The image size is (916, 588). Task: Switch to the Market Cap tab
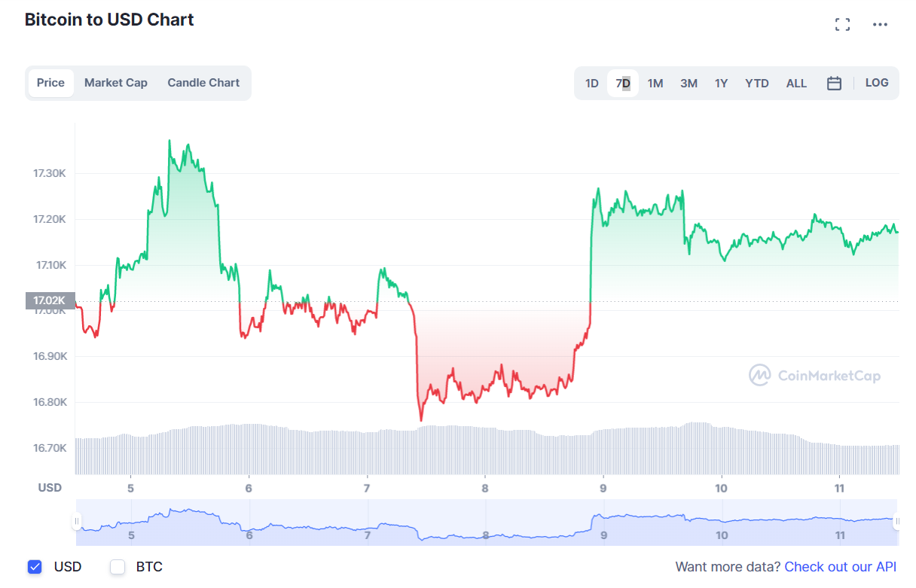115,83
